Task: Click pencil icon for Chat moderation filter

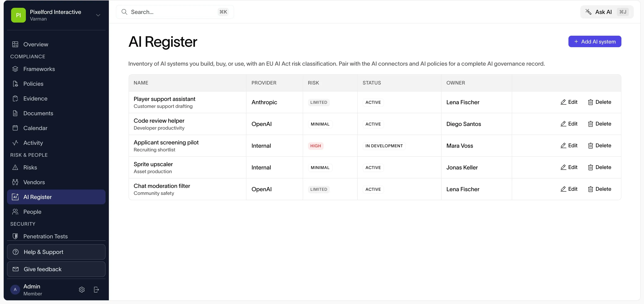Action: [563, 189]
